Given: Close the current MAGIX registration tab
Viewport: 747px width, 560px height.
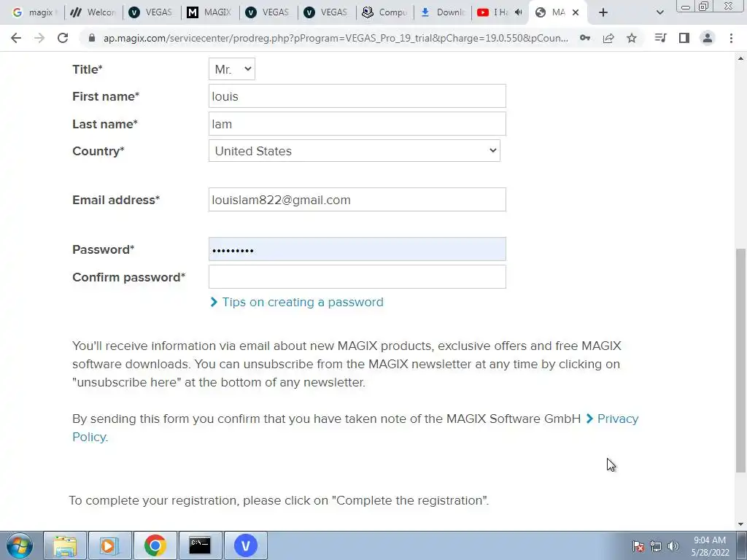Looking at the screenshot, I should point(576,12).
